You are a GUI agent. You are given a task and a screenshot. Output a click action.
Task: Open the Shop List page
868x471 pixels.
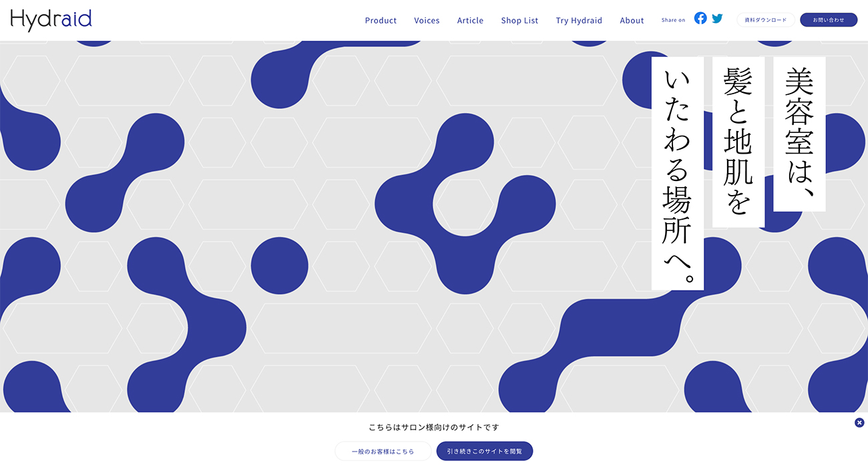click(519, 21)
